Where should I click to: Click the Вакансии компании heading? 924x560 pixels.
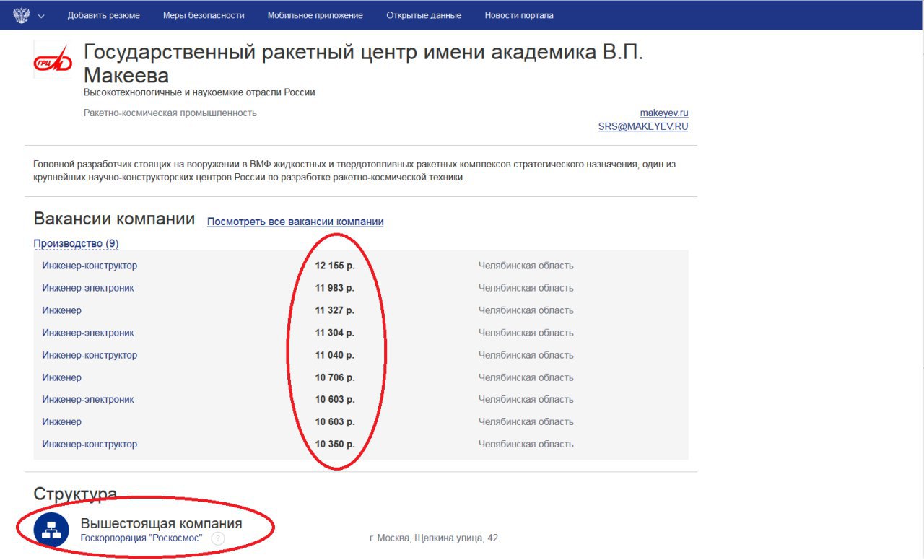(114, 219)
